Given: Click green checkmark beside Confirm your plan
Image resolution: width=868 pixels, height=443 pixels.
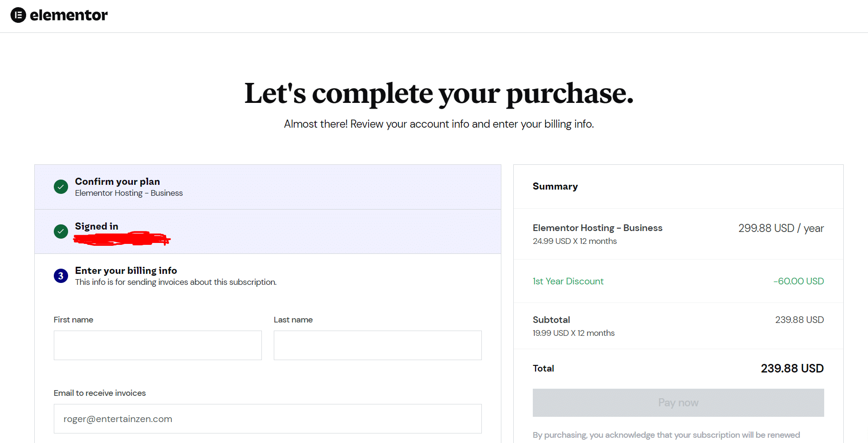Looking at the screenshot, I should click(x=61, y=187).
